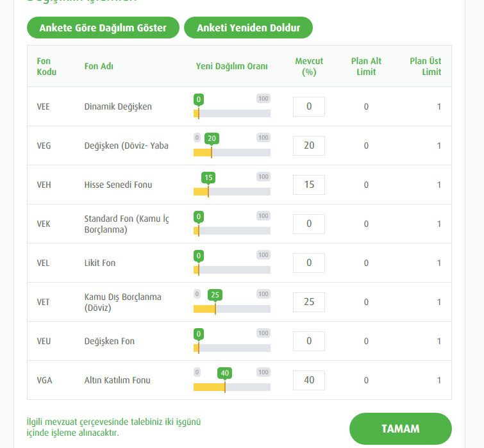Click the Değişken (Döviz) VEG slider track

[232, 153]
